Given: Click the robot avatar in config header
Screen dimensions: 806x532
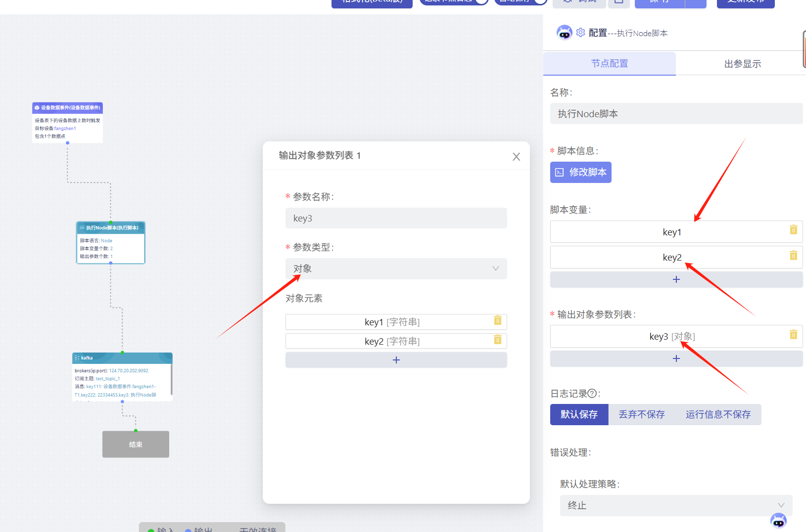Looking at the screenshot, I should 564,33.
